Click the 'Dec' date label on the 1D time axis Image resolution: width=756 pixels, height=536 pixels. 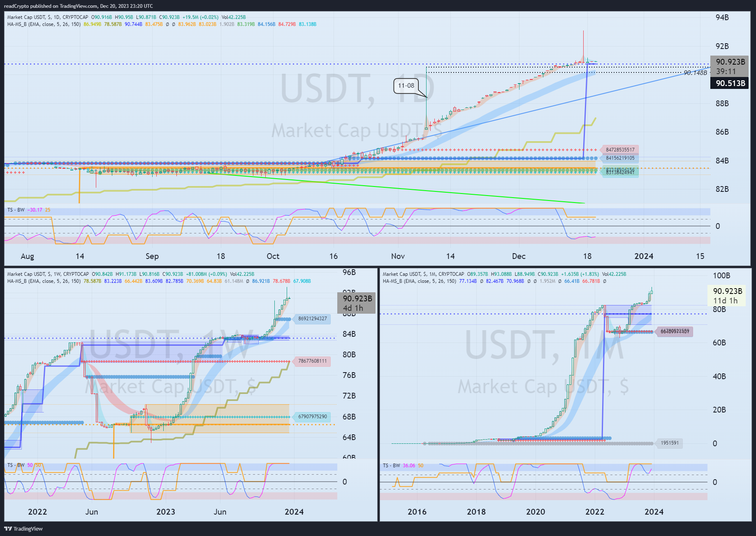click(519, 256)
